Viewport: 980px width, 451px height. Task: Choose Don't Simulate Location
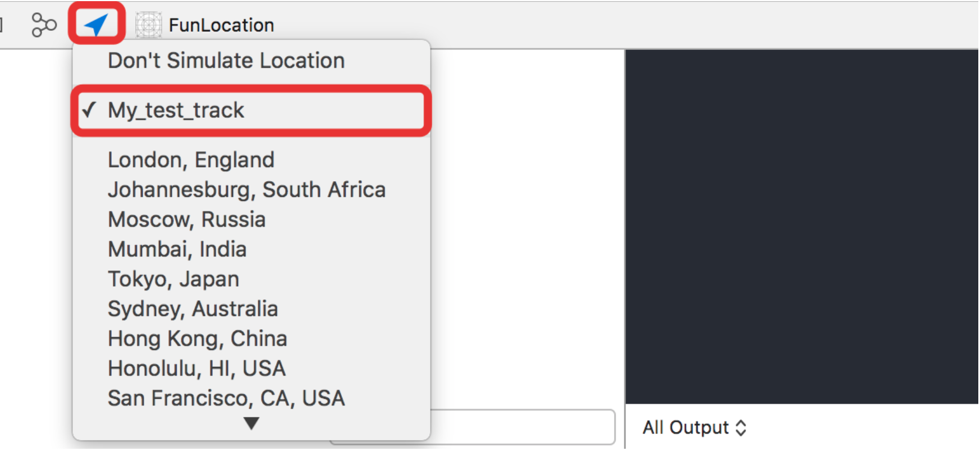pyautogui.click(x=226, y=61)
